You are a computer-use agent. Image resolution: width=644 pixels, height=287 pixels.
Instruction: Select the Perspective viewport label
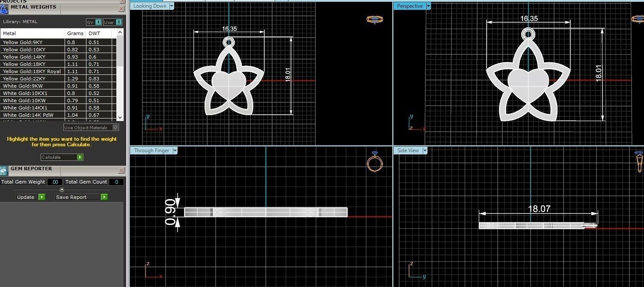coord(410,6)
